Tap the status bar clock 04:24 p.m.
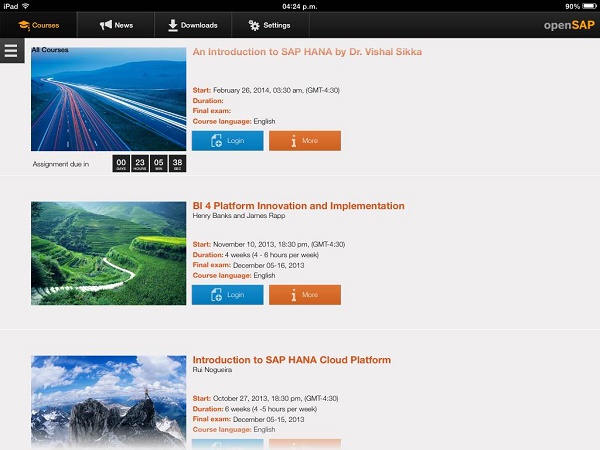The width and height of the screenshot is (600, 450). 300,7
